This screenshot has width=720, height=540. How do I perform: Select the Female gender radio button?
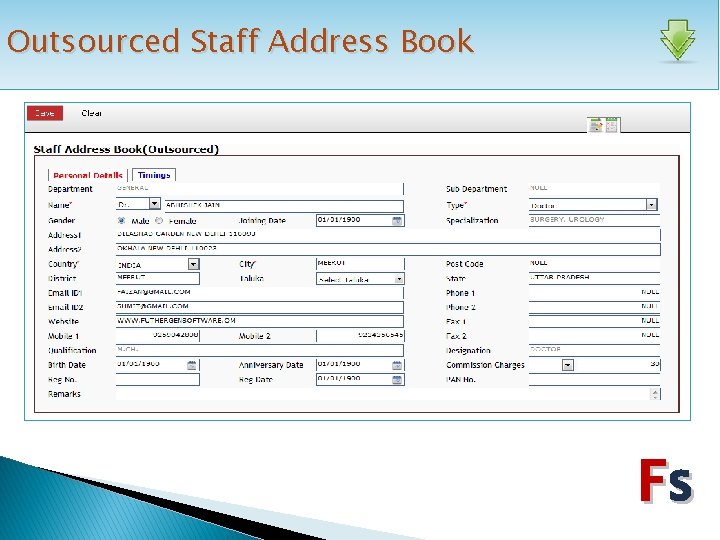click(x=159, y=220)
